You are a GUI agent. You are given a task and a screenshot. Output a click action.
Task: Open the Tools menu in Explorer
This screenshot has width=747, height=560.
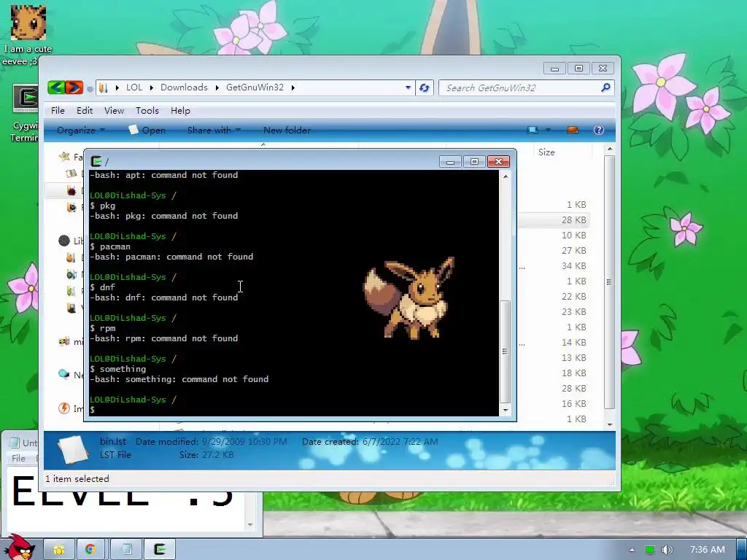(x=147, y=111)
